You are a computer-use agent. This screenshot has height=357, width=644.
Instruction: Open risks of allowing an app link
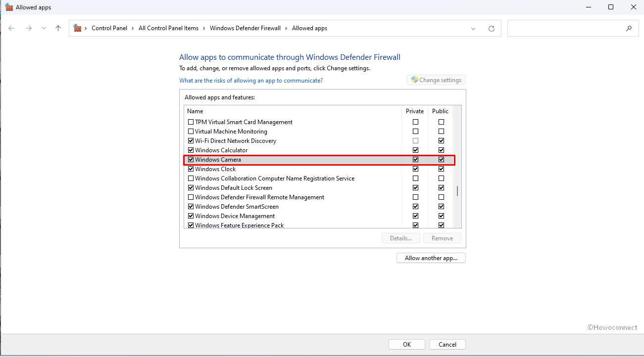pos(251,81)
